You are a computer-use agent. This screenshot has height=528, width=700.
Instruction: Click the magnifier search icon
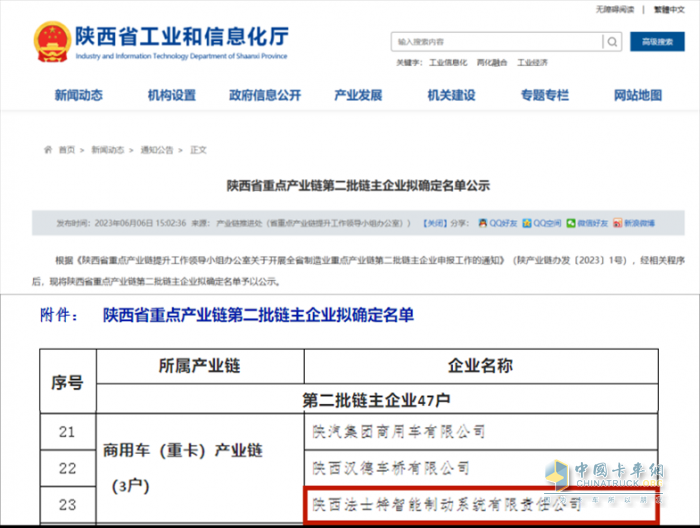(612, 42)
